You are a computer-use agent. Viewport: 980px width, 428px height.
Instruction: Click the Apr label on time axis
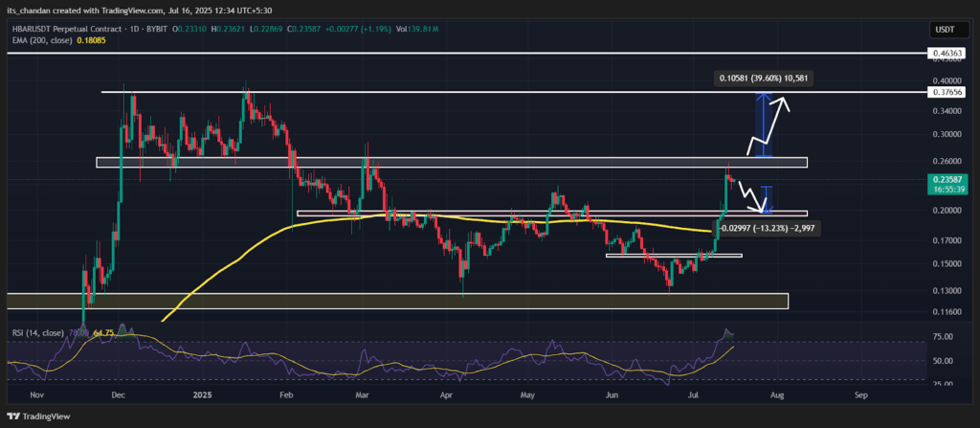click(446, 396)
